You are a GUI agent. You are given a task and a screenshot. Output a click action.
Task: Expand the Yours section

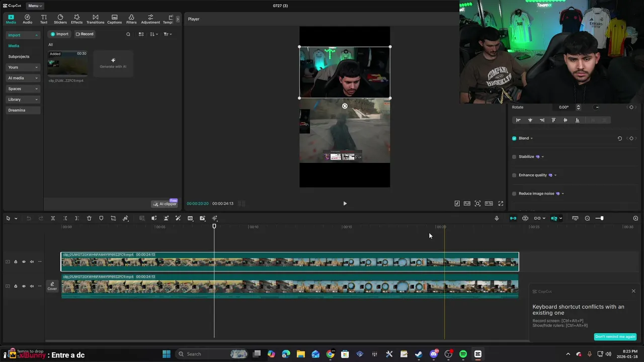23,67
